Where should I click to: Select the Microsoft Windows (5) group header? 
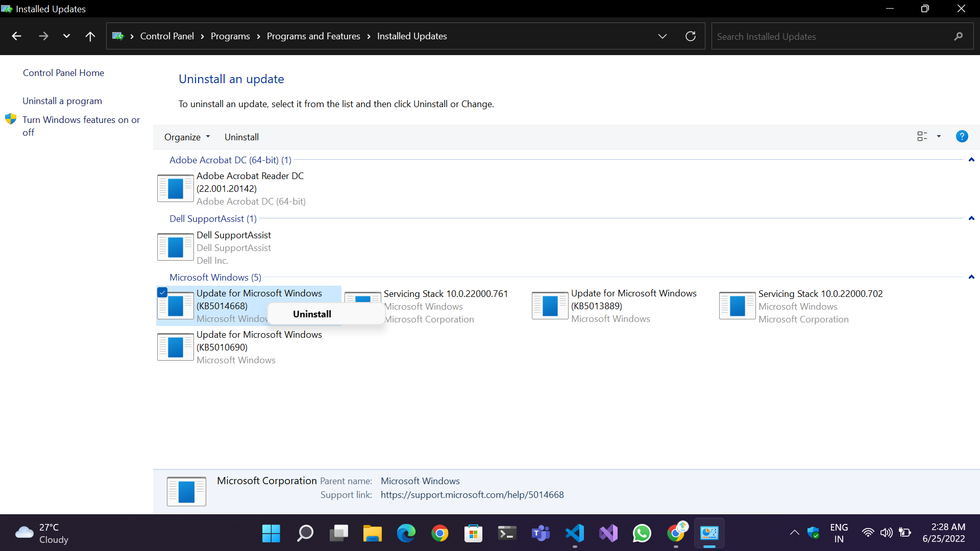point(215,278)
